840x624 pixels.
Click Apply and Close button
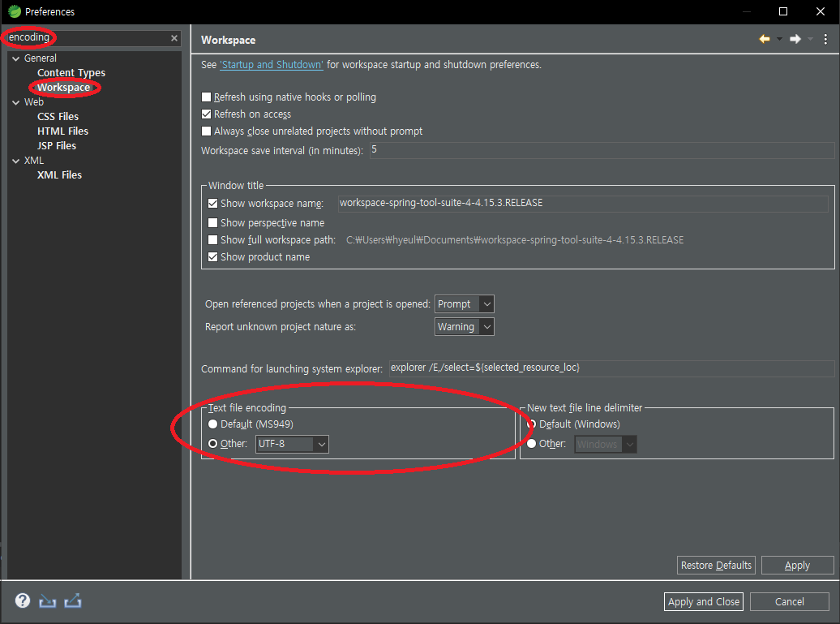pos(704,601)
